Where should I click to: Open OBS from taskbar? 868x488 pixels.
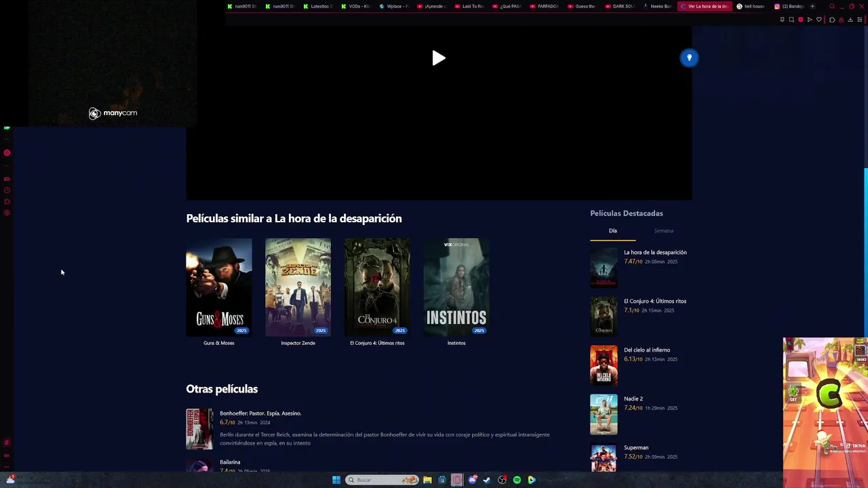(502, 480)
